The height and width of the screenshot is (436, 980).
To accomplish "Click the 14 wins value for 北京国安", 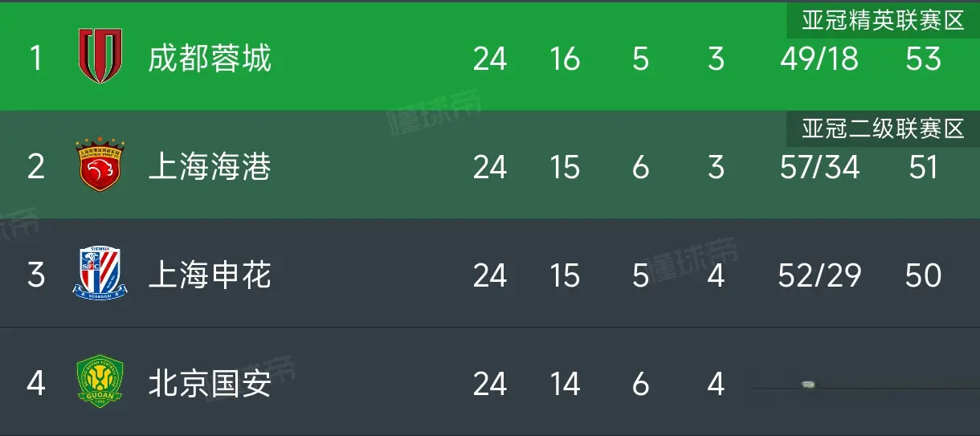I will click(565, 384).
